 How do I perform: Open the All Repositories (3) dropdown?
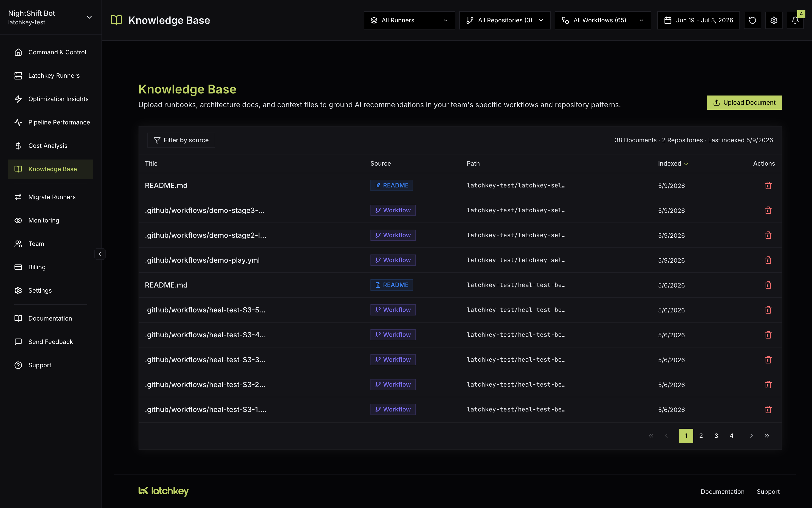pos(505,20)
